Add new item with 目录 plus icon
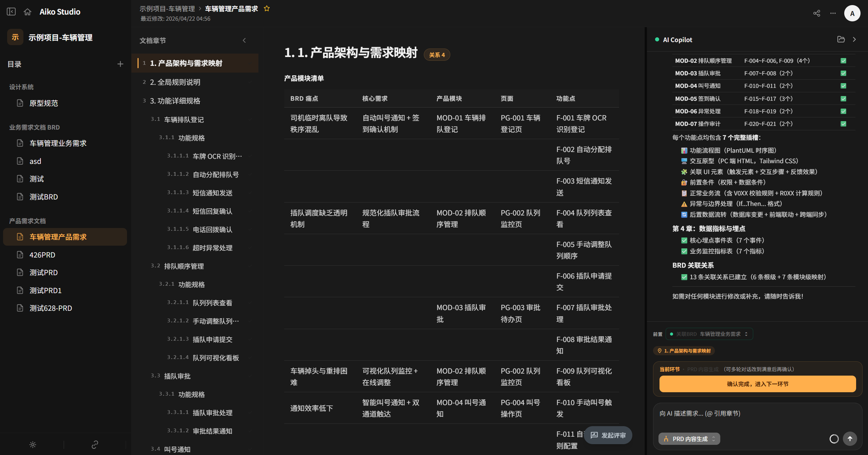The height and width of the screenshot is (455, 868). pos(120,64)
